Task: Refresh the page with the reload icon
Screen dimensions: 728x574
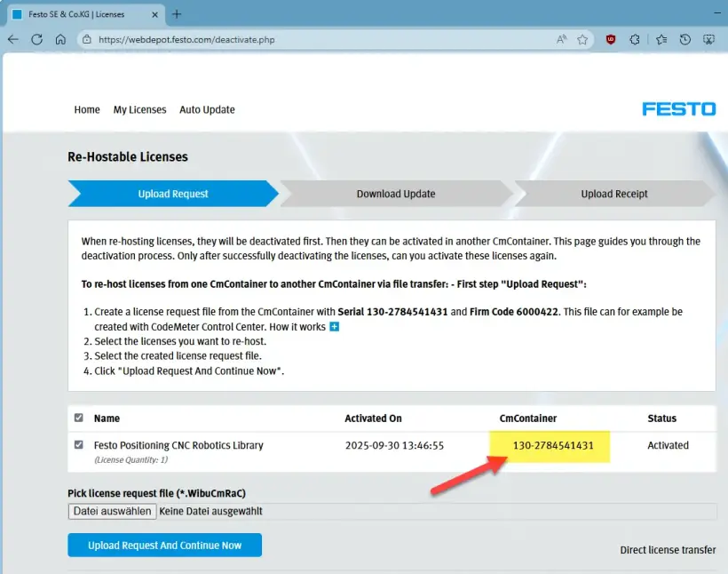Action: (x=36, y=39)
